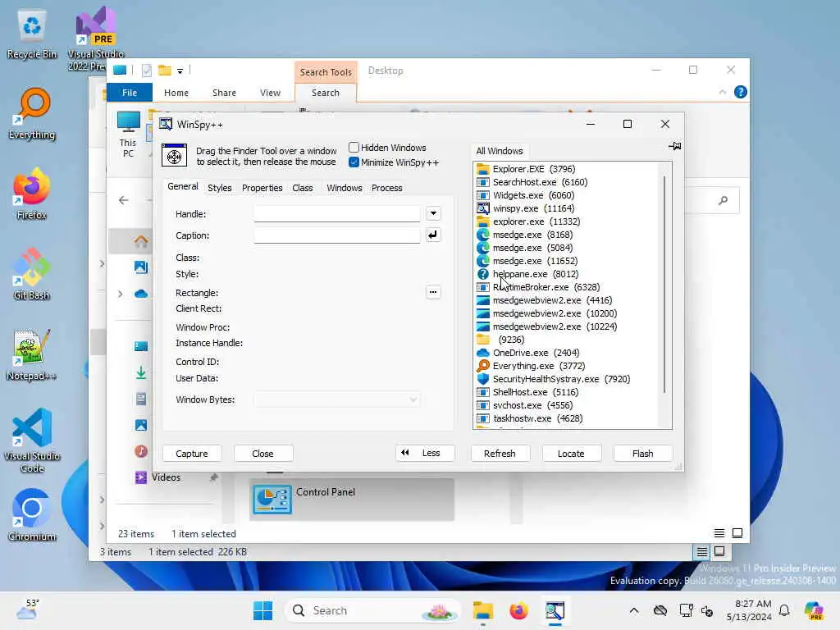Open Firefox from the taskbar
The width and height of the screenshot is (840, 630).
518,610
